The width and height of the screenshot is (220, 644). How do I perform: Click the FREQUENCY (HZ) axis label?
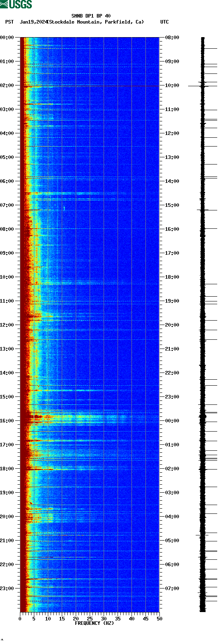coord(94,623)
